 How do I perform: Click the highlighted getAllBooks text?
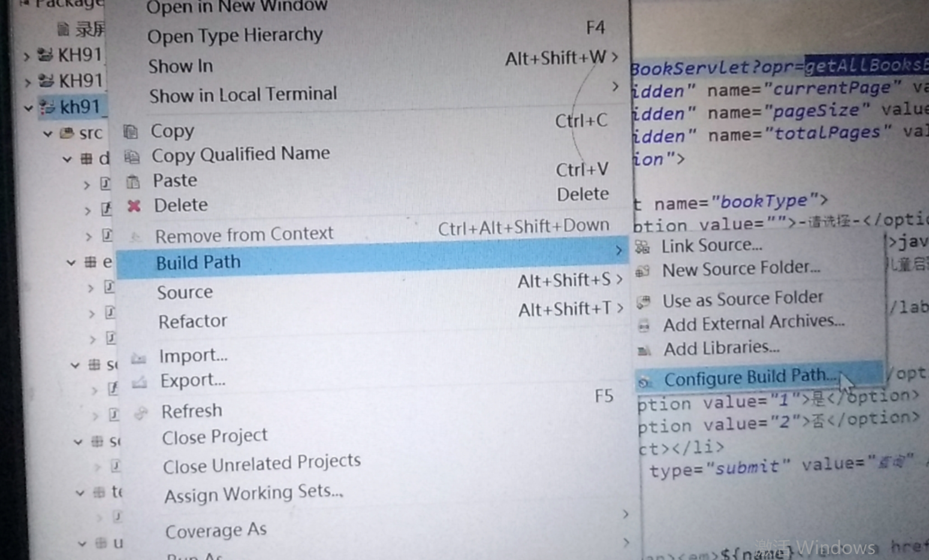coord(867,65)
